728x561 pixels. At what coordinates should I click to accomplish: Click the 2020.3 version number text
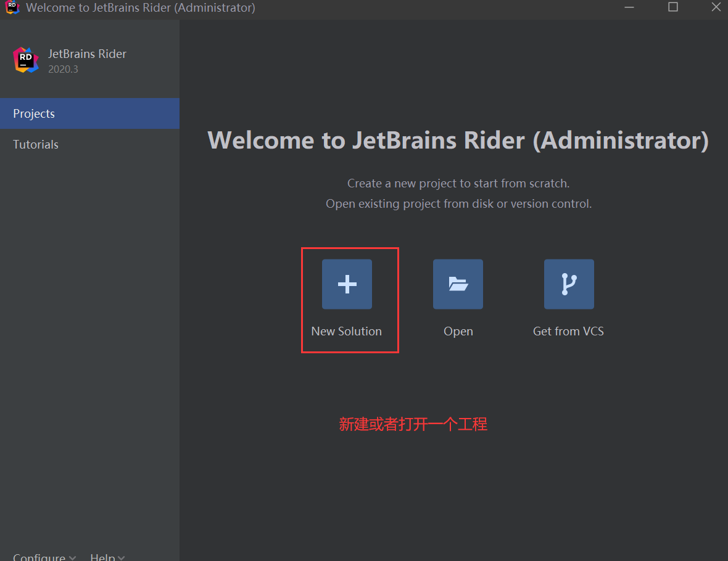(x=63, y=69)
